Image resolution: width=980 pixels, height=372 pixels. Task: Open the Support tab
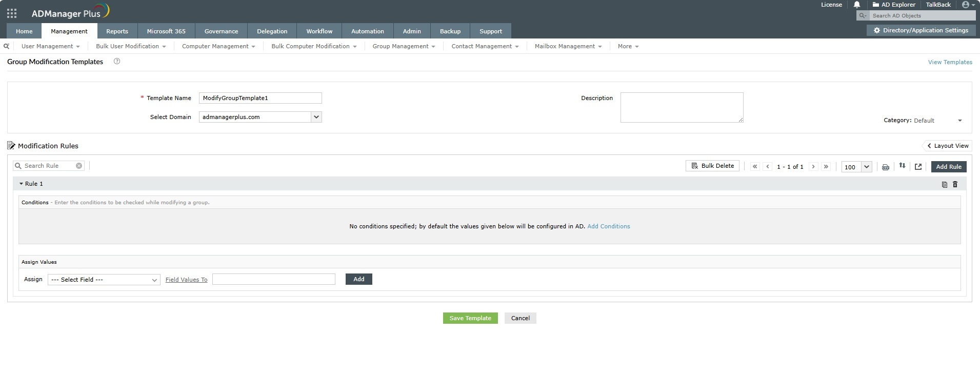490,31
